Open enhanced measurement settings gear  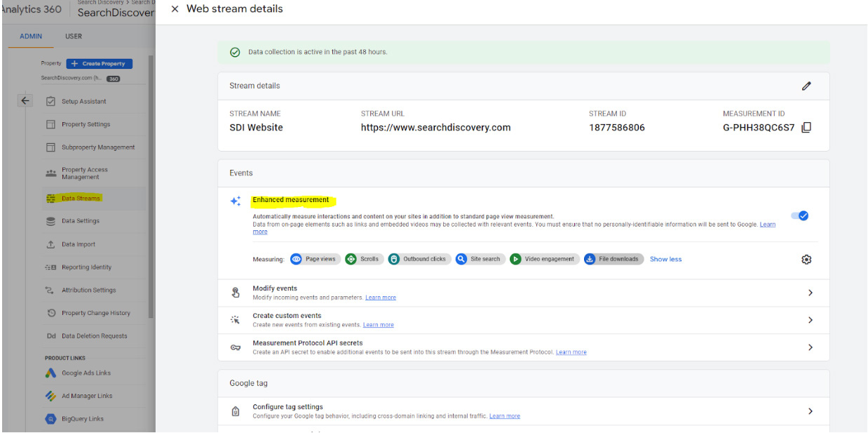click(x=806, y=260)
